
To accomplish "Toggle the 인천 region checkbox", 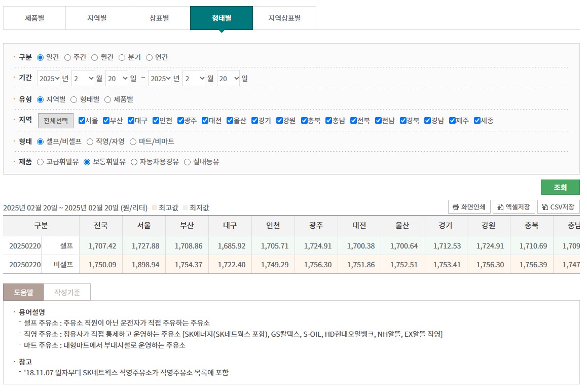I will 156,121.
